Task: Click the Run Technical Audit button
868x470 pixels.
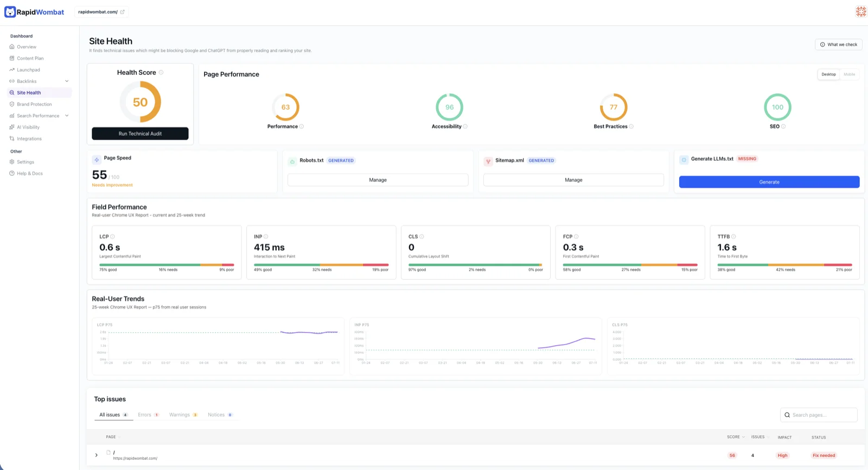Action: [x=140, y=134]
